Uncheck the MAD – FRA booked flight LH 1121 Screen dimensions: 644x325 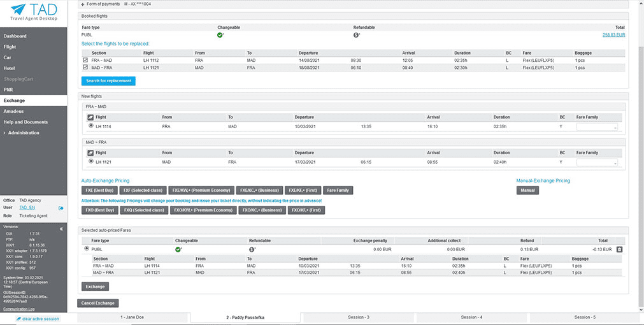pos(85,68)
